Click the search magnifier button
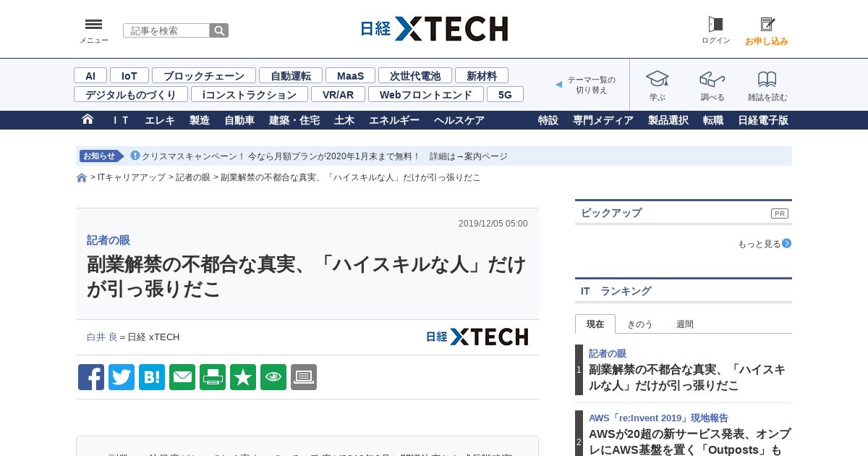Screen dimensions: 868x456 pyautogui.click(x=219, y=30)
